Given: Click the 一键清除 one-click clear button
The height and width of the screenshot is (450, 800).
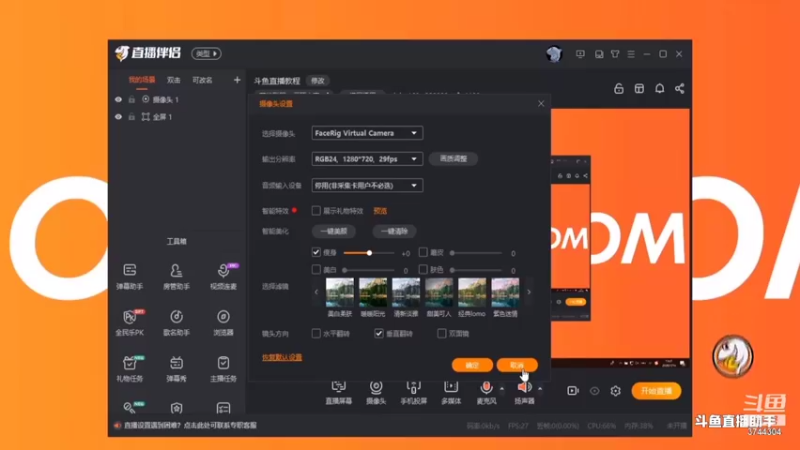Looking at the screenshot, I should (394, 231).
